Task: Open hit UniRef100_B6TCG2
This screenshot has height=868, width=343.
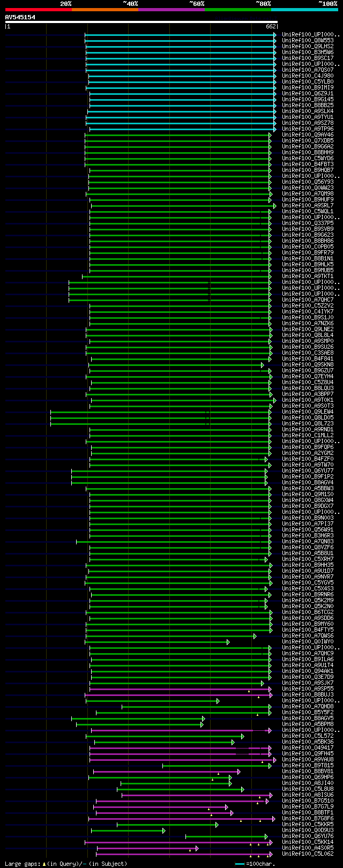Action: [308, 612]
